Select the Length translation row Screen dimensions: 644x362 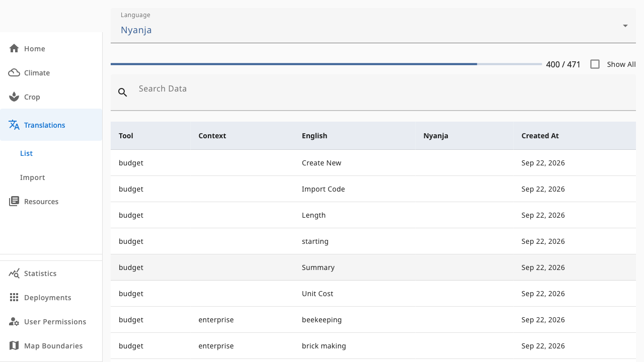(373, 215)
